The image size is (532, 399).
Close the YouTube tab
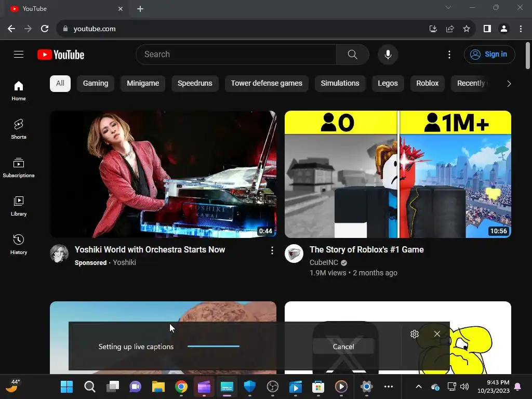(x=121, y=9)
